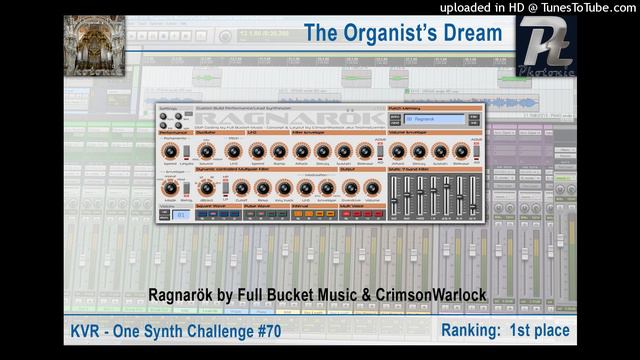Image resolution: width=640 pixels, height=360 pixels.
Task: Toggle the second Square Wave button
Action: click(x=213, y=213)
